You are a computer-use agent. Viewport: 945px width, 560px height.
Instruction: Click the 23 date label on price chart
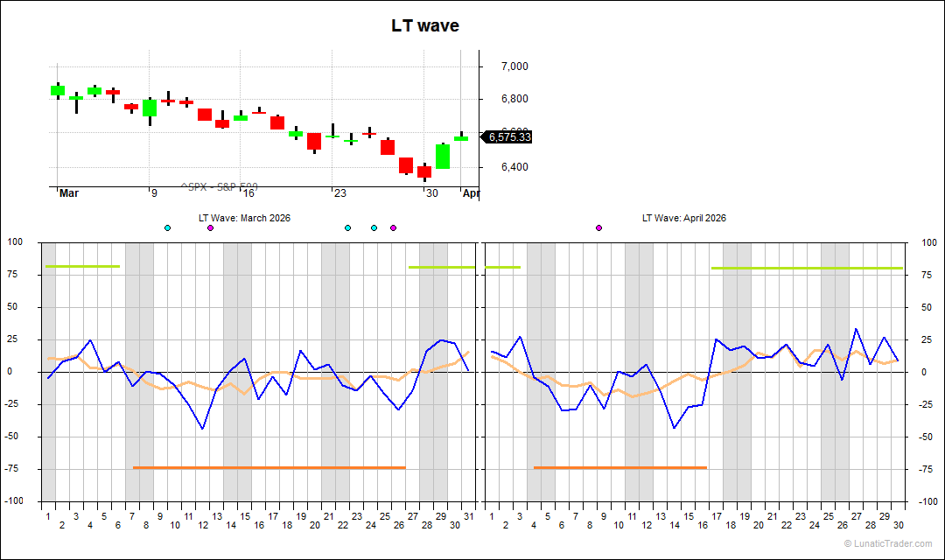pos(339,193)
